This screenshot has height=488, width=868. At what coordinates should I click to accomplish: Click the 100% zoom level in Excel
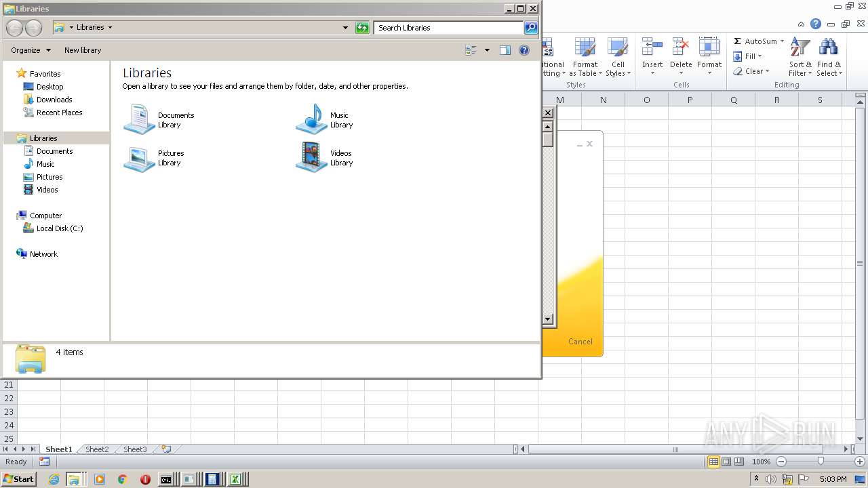coord(761,462)
